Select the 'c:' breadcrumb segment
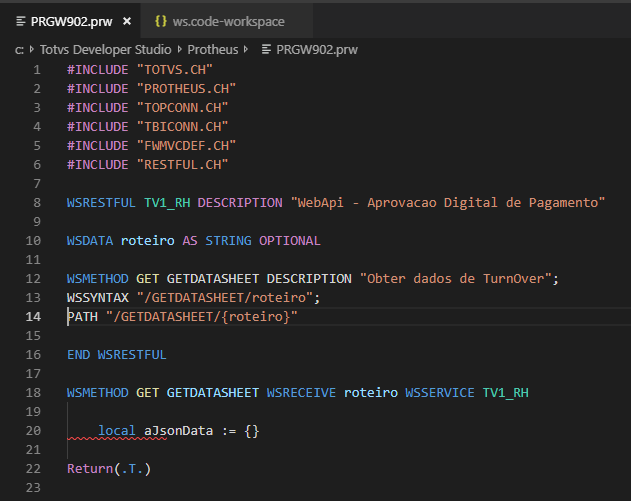 (19, 50)
